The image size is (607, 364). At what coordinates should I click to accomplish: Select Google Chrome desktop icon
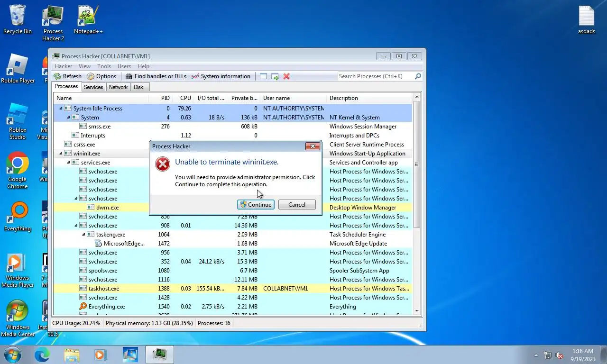[x=18, y=171]
